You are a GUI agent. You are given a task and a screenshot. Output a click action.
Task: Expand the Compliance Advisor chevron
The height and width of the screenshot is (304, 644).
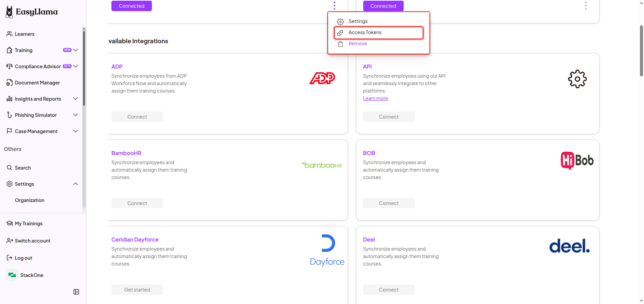76,66
